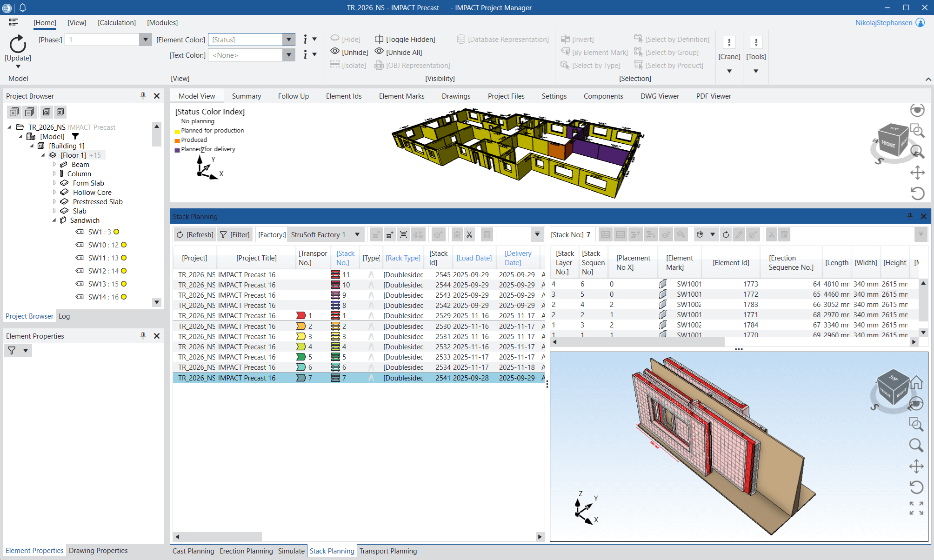Open the notification bell
Screen dimensions: 934x560
click(x=22, y=7)
